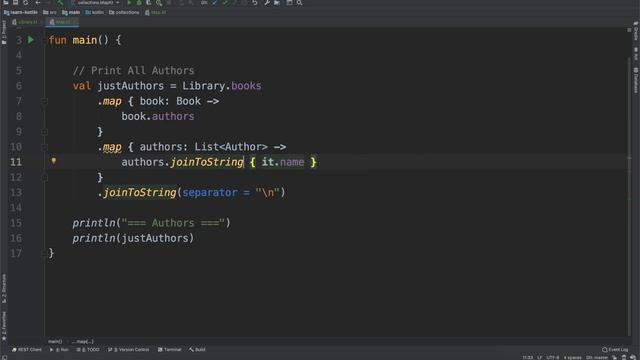Toggle the Ant panel on right edge
The height and width of the screenshot is (360, 640).
point(636,54)
